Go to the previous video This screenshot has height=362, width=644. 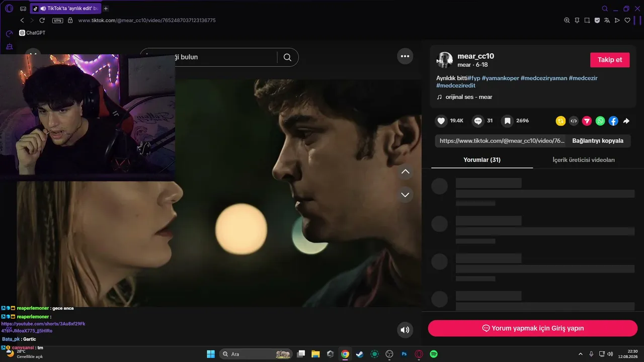pos(405,172)
